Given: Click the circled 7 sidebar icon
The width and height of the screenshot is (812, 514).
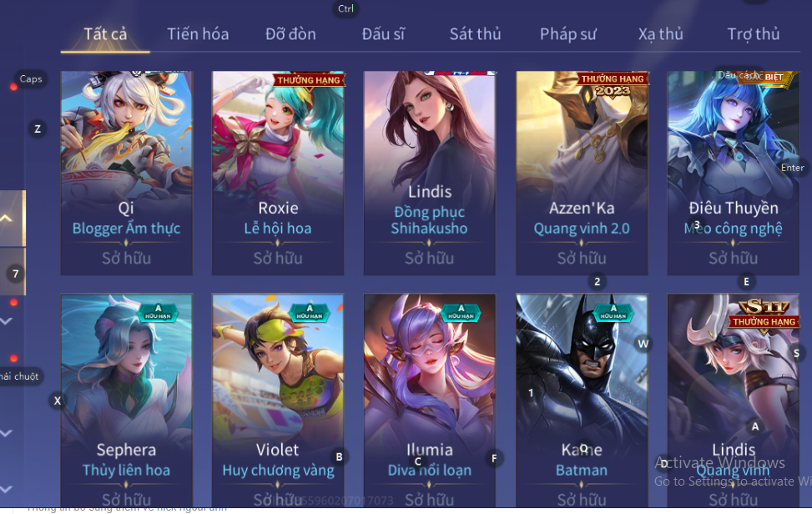Looking at the screenshot, I should (16, 274).
